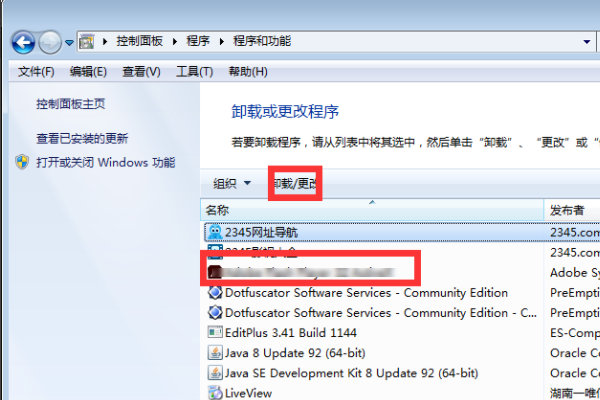The width and height of the screenshot is (600, 400).
Task: Click Oracle publisher cell of Java 8 Update 92
Action: (575, 353)
